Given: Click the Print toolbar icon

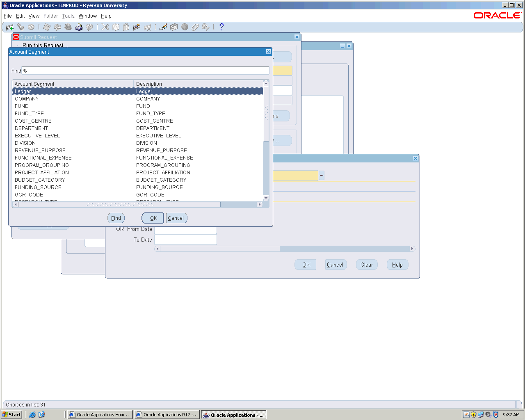Looking at the screenshot, I should 79,27.
